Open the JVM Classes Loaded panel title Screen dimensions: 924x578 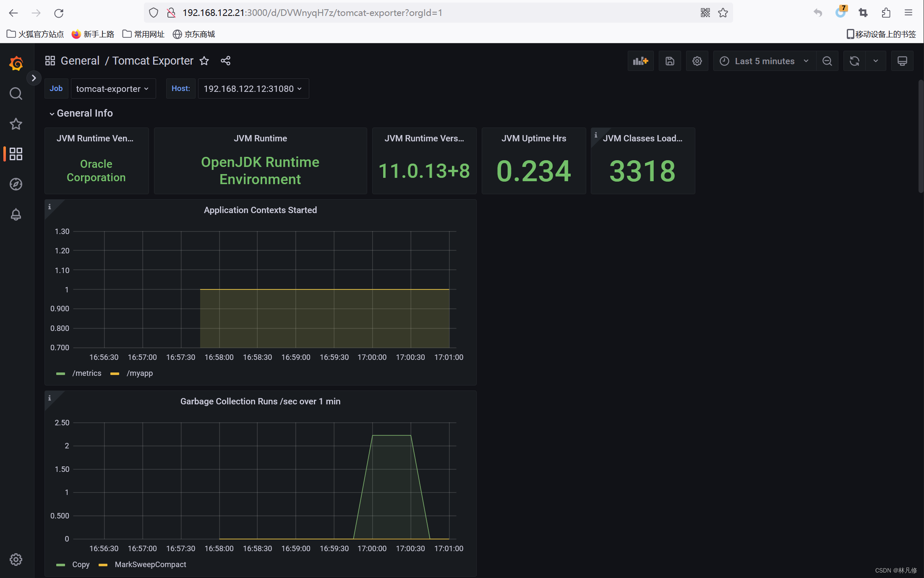tap(642, 138)
